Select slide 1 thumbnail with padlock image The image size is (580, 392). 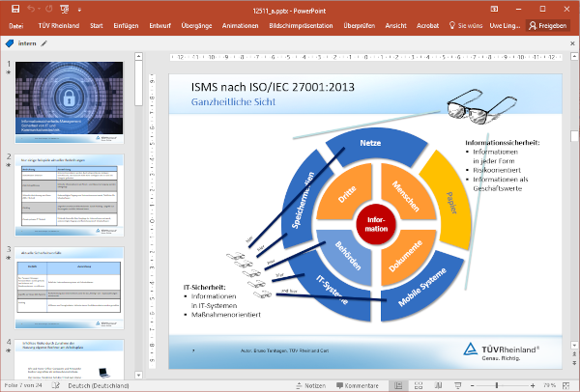70,97
